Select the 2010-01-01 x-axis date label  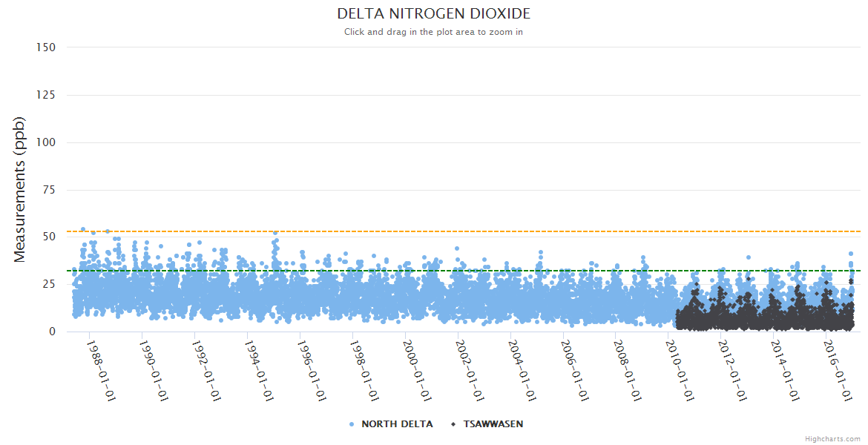(680, 371)
